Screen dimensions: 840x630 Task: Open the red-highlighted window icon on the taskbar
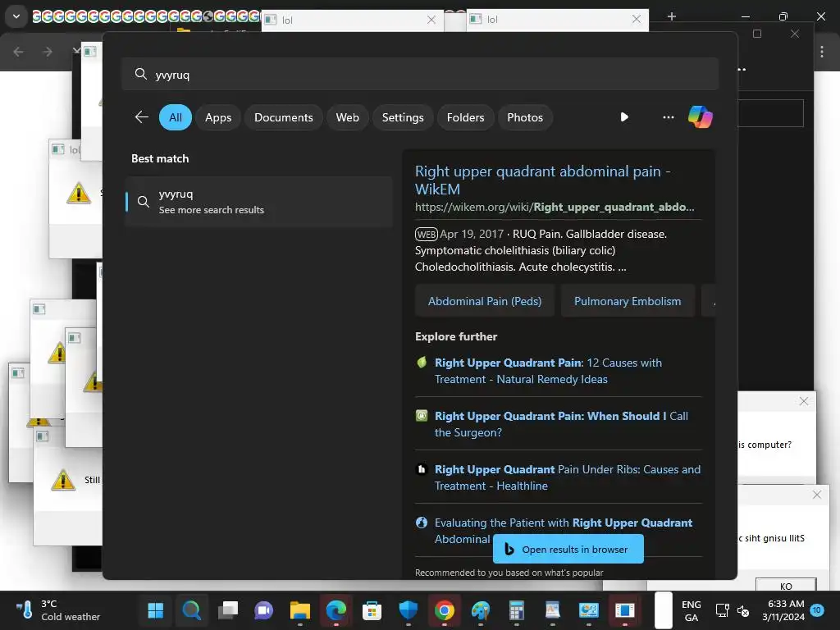(624, 610)
